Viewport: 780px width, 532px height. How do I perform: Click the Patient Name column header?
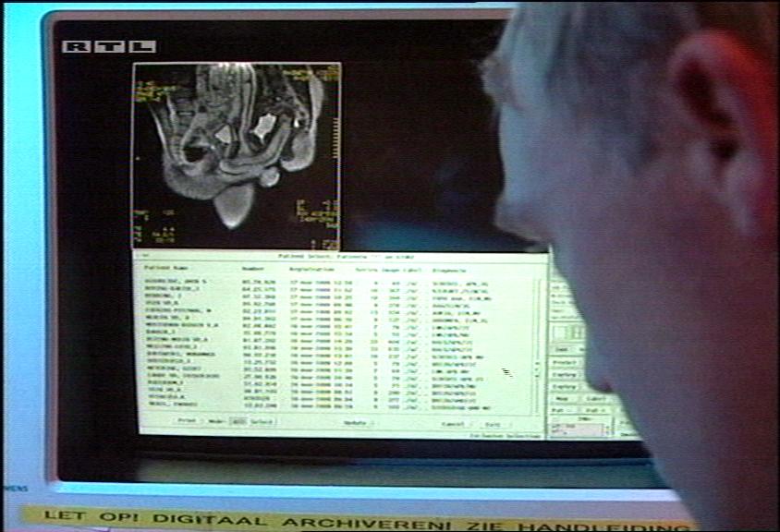(x=165, y=268)
